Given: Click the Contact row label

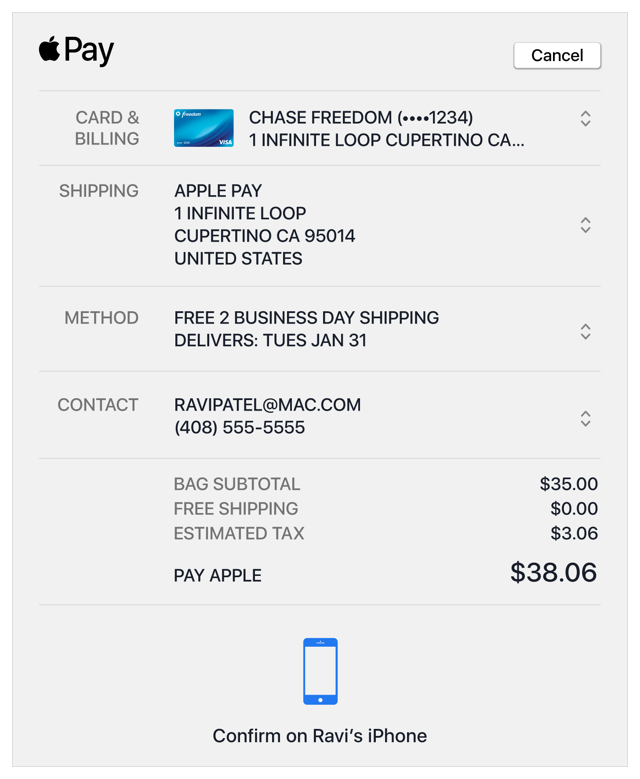Looking at the screenshot, I should [97, 405].
